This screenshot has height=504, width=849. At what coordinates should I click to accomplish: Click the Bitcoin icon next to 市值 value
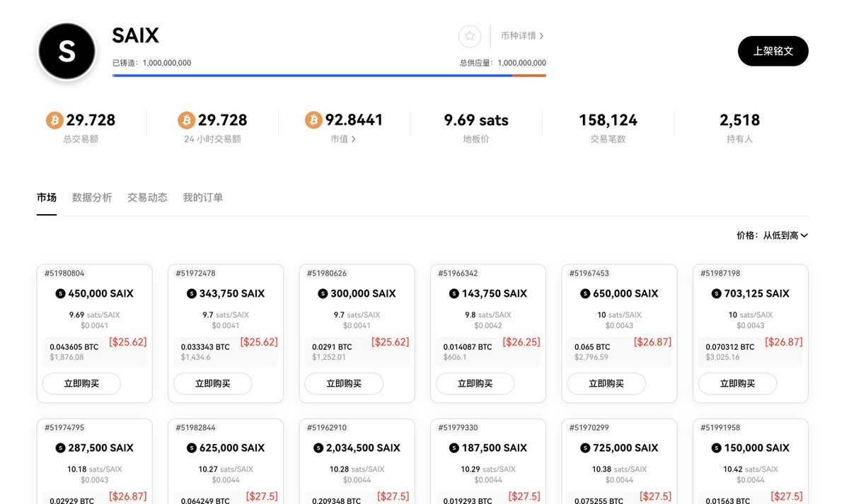313,120
